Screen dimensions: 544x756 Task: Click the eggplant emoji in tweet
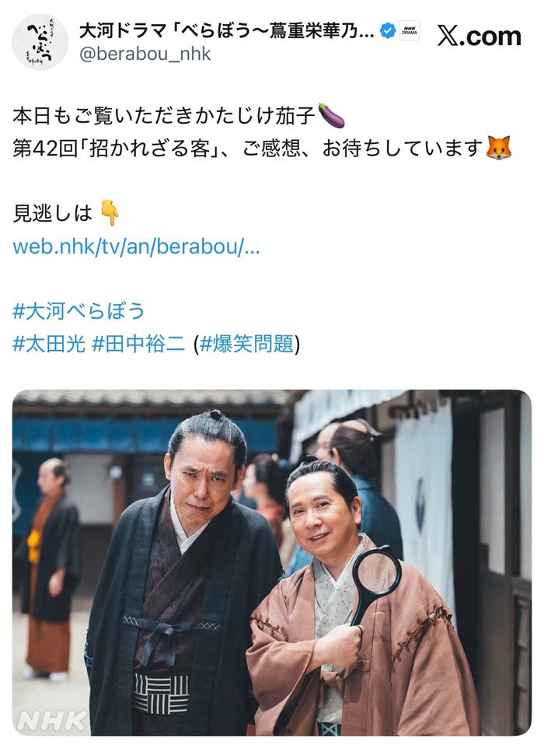(x=331, y=116)
